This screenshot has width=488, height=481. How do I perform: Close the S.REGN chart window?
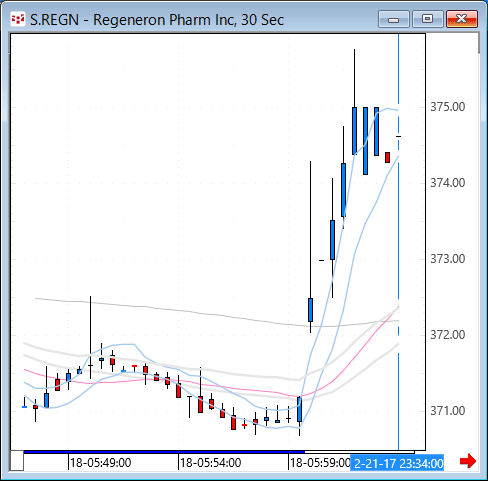tap(462, 19)
